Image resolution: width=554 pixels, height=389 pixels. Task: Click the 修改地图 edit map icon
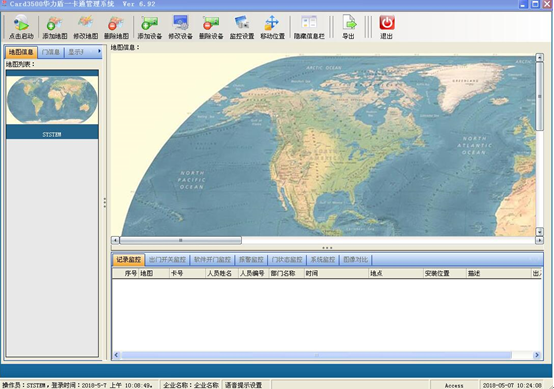point(86,23)
